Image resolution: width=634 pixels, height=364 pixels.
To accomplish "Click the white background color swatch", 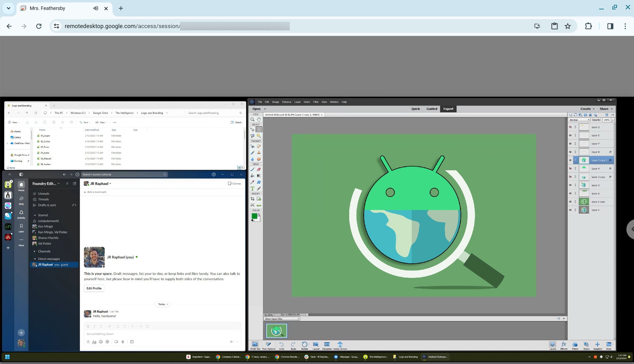I will point(258,219).
